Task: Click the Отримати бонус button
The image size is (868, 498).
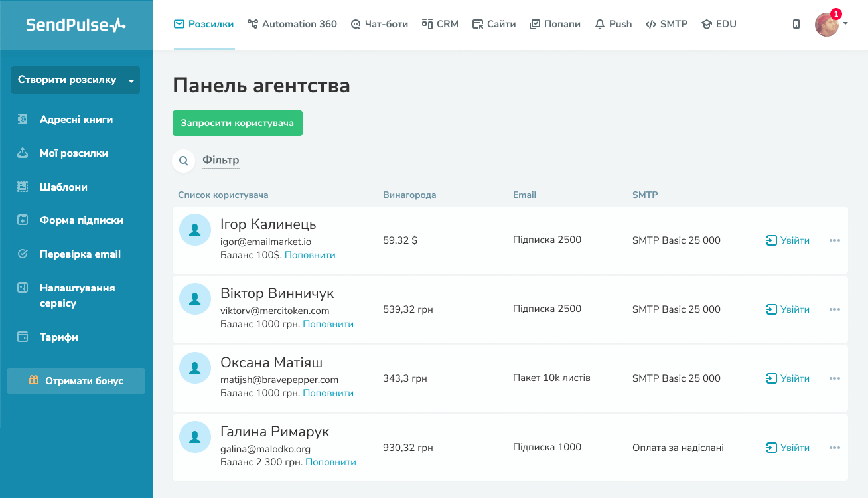Action: [76, 381]
